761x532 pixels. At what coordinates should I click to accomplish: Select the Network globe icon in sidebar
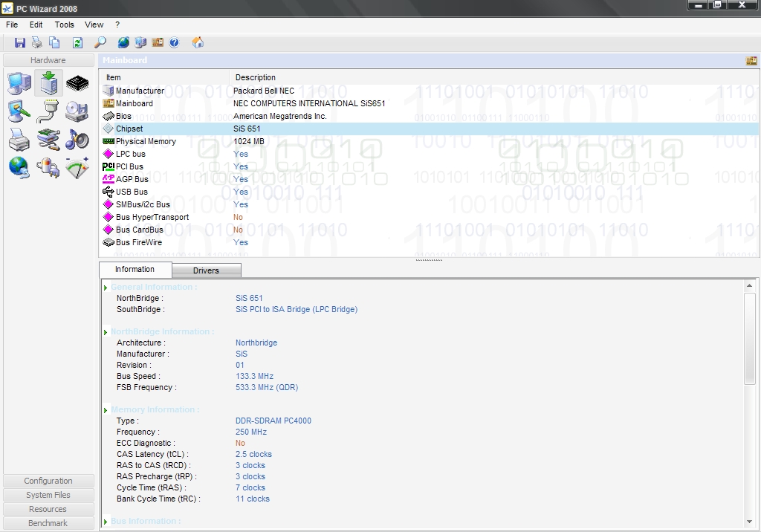tap(19, 168)
